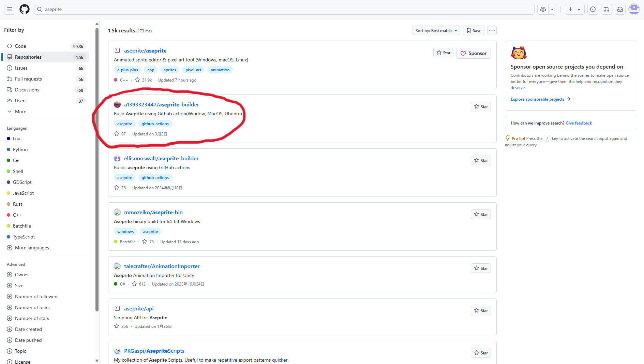Open aseprite/api repository
The image size is (644, 364).
[139, 308]
